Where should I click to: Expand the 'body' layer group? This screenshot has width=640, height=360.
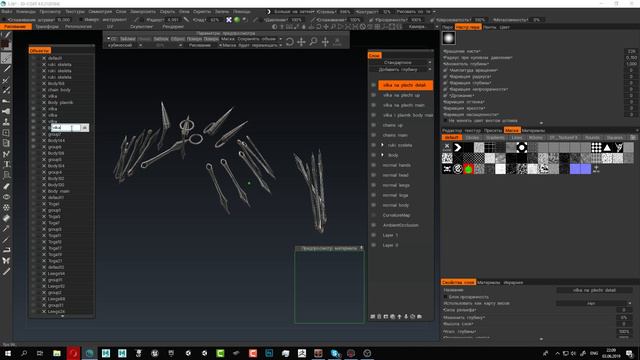coord(382,155)
